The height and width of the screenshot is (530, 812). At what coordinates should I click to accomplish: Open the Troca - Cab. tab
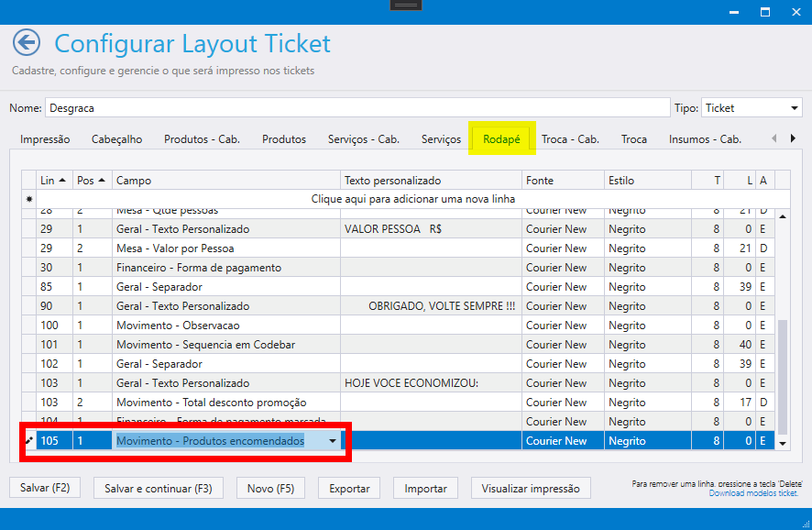coord(570,139)
